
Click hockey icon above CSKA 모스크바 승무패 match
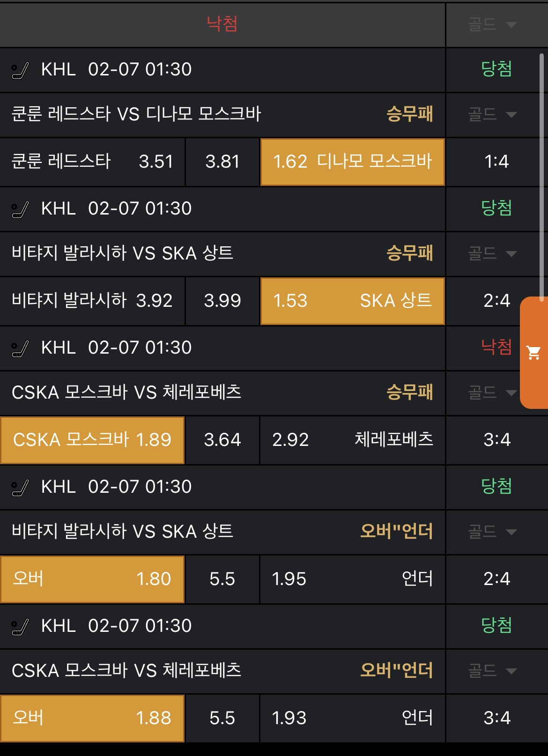pyautogui.click(x=20, y=348)
